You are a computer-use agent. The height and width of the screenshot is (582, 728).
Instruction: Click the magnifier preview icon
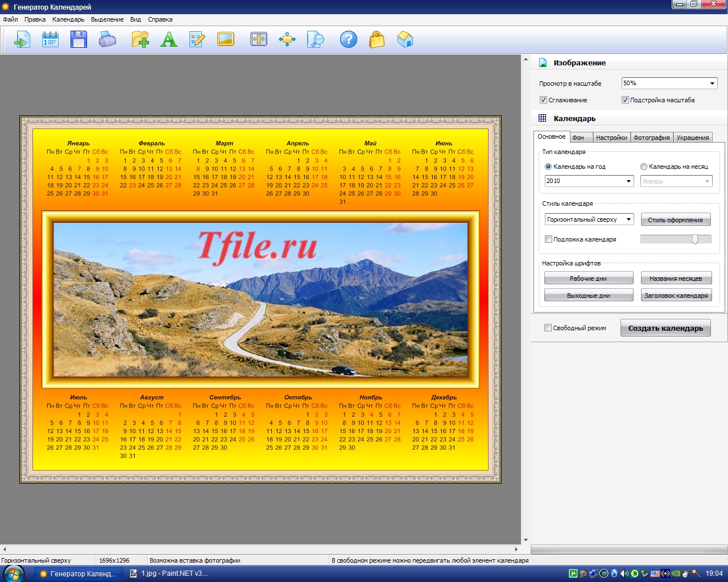tap(316, 39)
